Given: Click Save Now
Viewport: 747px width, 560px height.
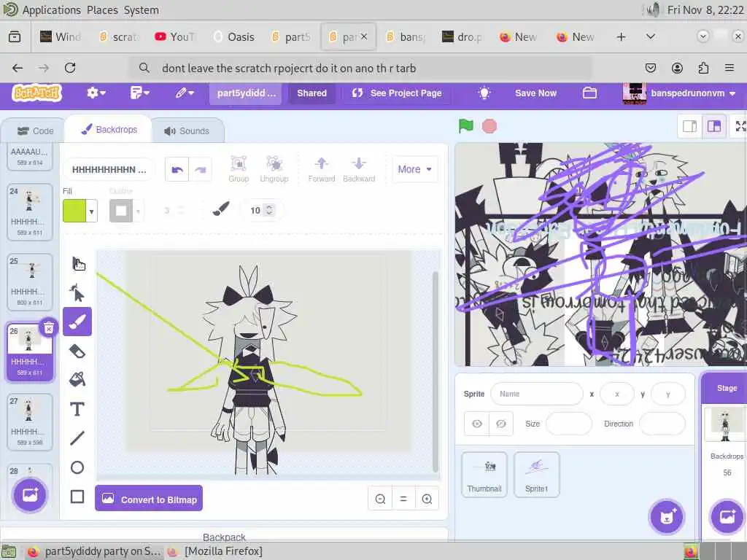Looking at the screenshot, I should point(535,93).
